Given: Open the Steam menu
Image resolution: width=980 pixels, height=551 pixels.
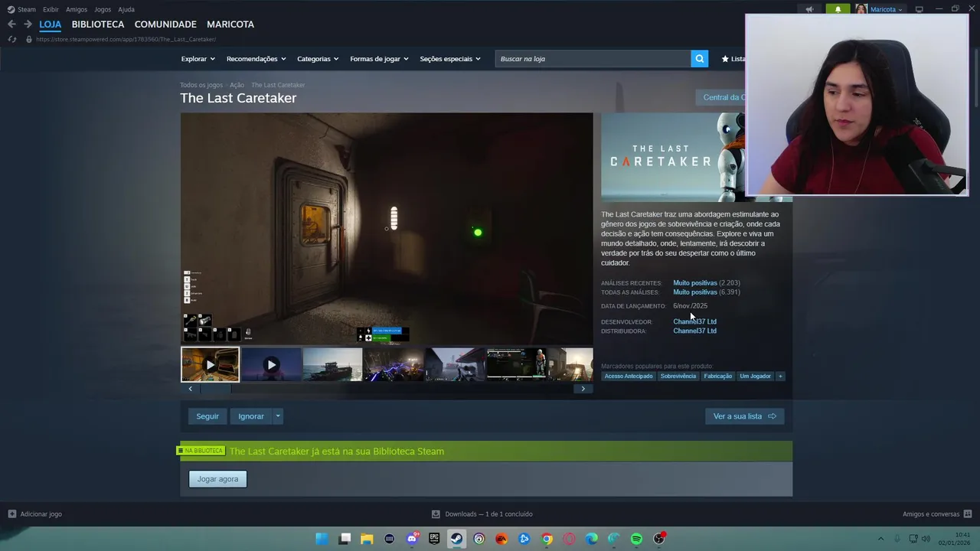Looking at the screenshot, I should 21,9.
